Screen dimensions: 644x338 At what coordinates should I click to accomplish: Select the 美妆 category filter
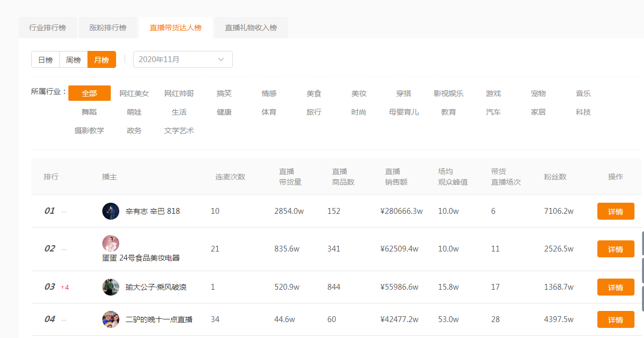[358, 93]
